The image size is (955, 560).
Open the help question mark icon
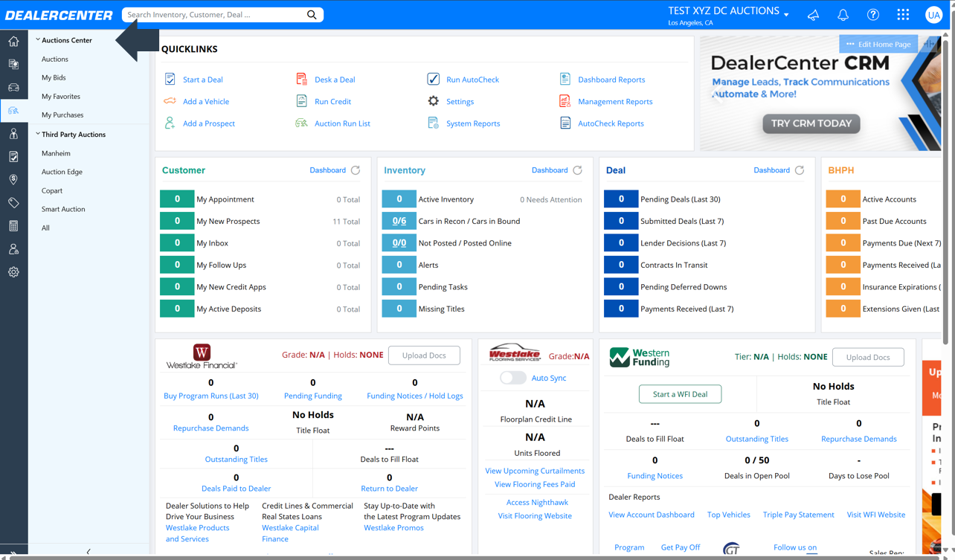(x=873, y=15)
